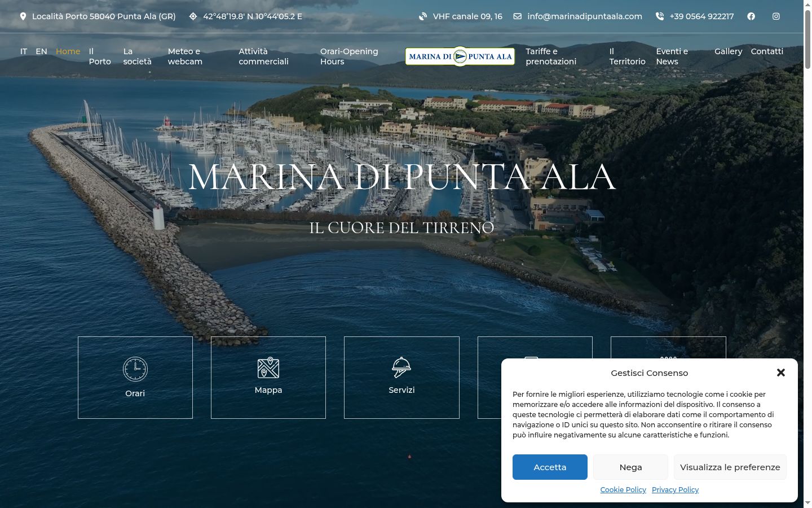The image size is (812, 508).
Task: Click the GPS coordinates crosshair icon
Action: point(193,16)
